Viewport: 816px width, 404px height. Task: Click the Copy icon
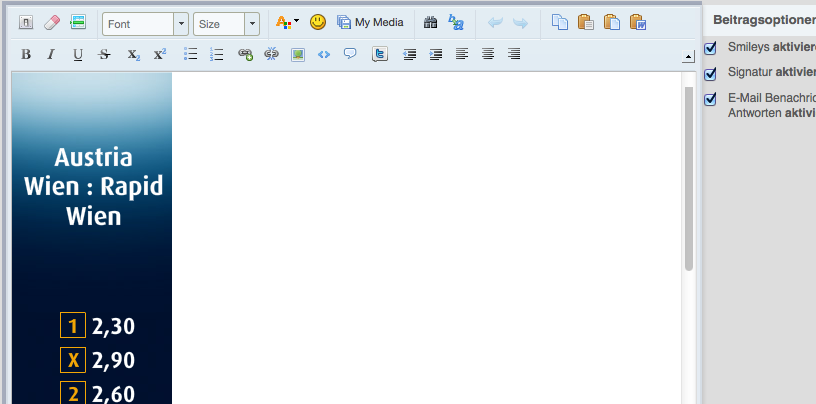coord(559,22)
